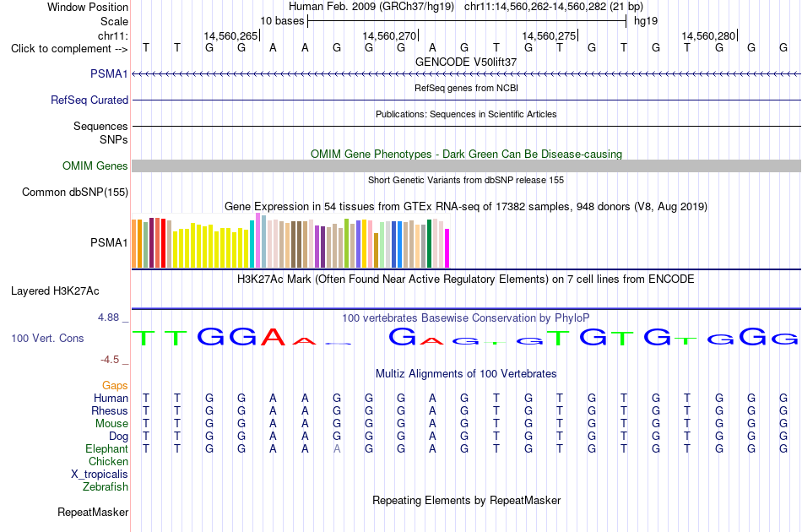The height and width of the screenshot is (532, 802).
Task: Click the Sequences track label
Action: (x=100, y=126)
